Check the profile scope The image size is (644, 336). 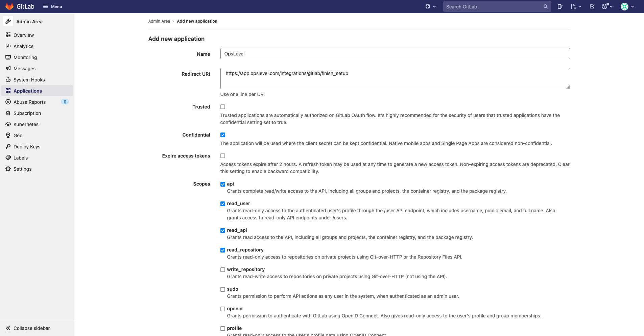click(223, 329)
